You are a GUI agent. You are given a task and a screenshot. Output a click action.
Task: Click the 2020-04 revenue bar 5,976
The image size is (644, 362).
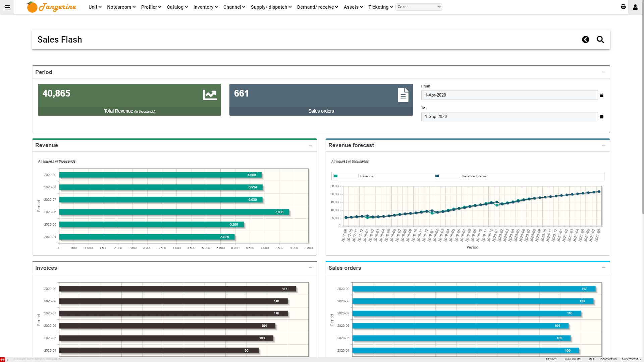coord(147,237)
